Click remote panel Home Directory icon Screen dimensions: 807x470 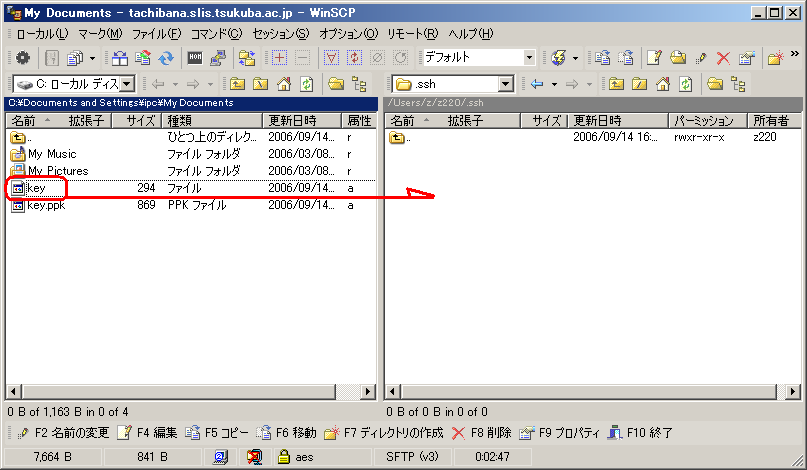[662, 84]
